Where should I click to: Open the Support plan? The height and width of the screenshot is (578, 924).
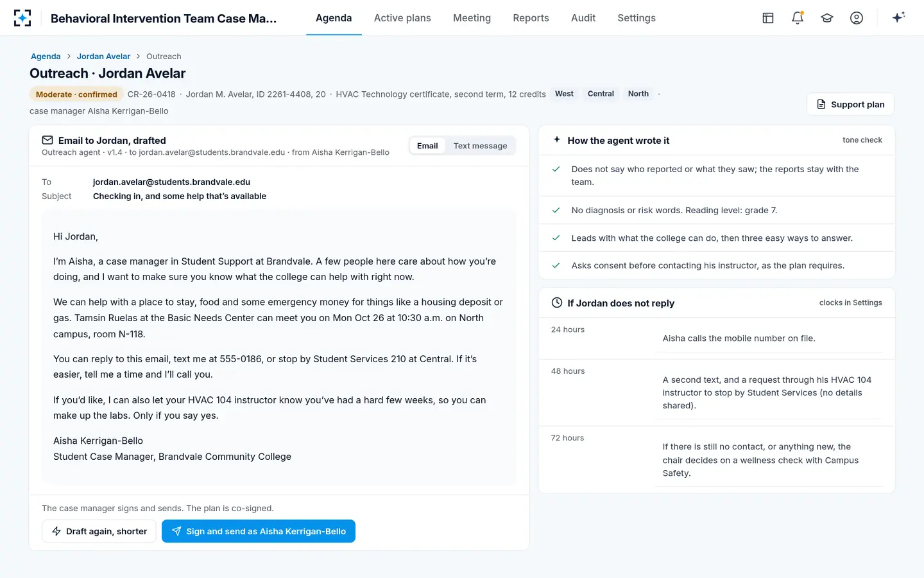[x=850, y=104]
